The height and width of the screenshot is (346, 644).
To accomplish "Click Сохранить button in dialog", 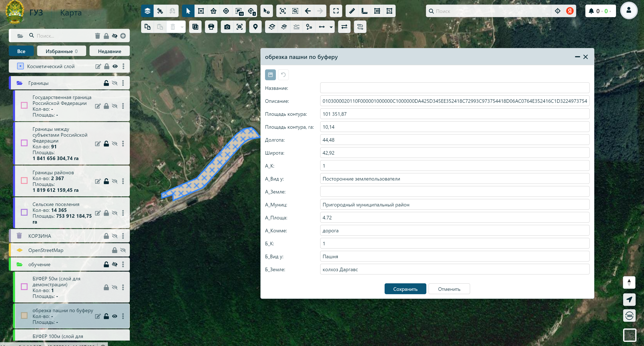I will click(405, 289).
